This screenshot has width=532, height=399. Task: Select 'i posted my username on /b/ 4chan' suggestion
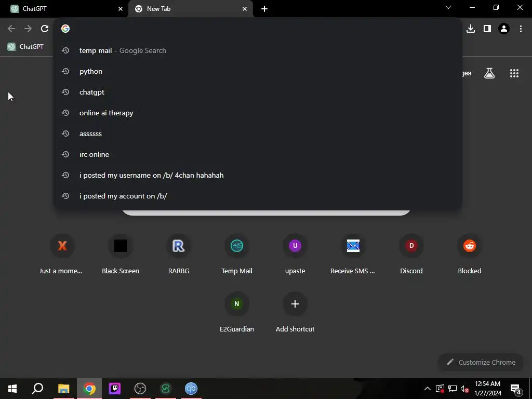tap(258, 175)
